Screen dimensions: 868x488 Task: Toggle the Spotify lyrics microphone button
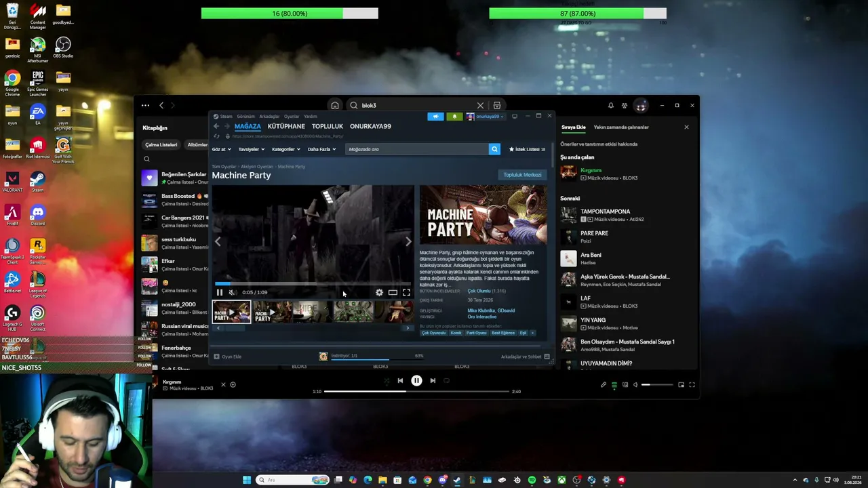pos(604,385)
